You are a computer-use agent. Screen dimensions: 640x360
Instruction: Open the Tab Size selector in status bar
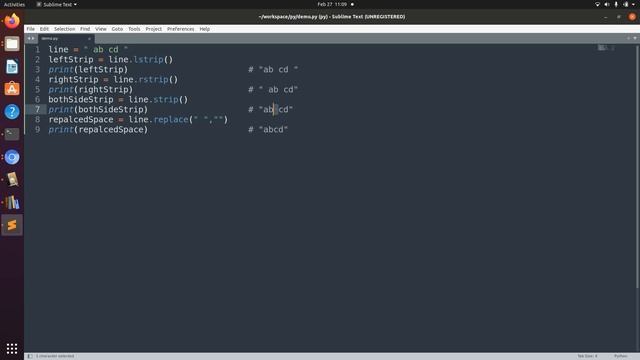tap(587, 356)
